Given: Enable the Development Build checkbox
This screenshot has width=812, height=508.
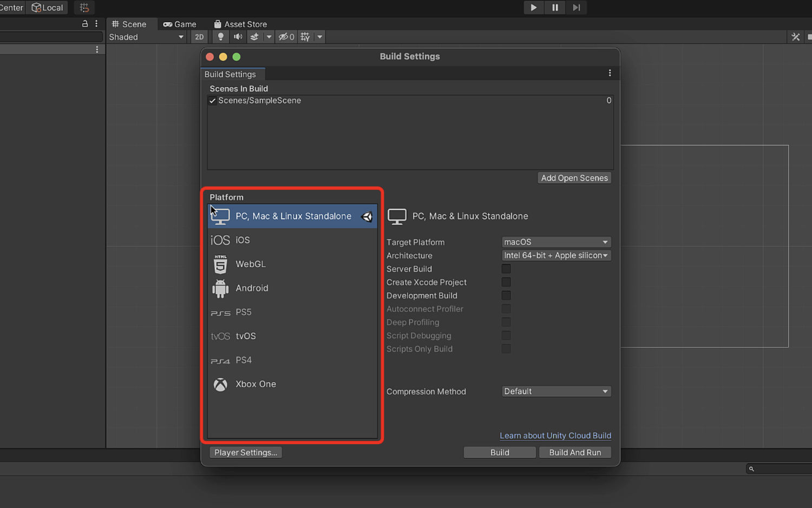Looking at the screenshot, I should (x=506, y=295).
